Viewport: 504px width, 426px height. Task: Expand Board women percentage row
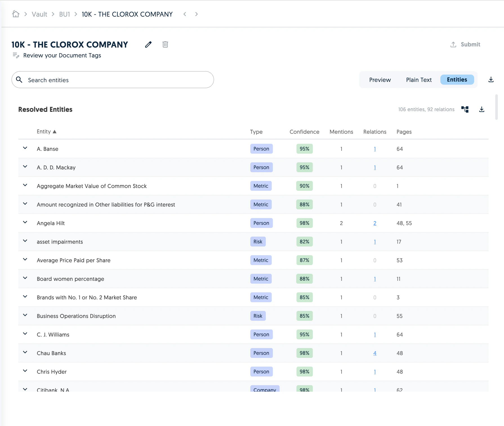pos(25,278)
